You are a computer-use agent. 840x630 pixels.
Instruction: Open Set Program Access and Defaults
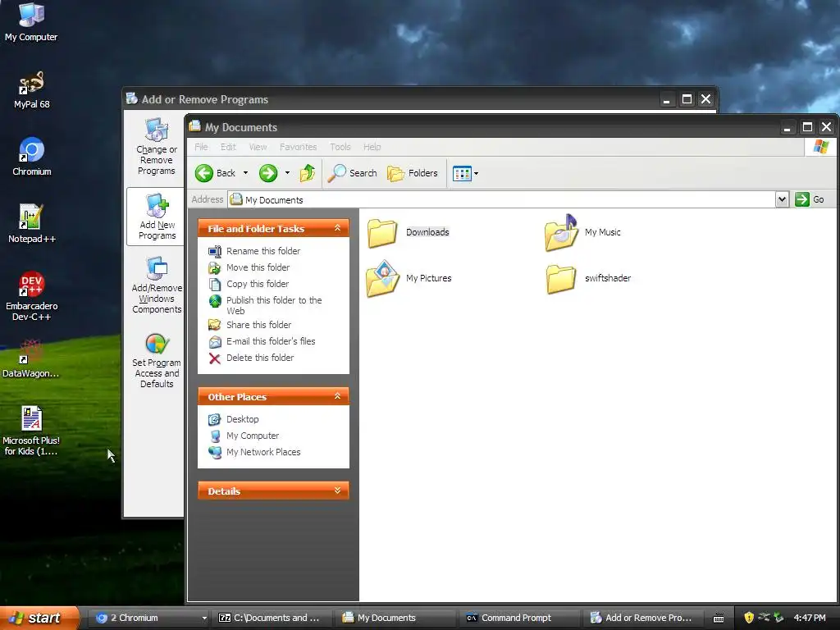[156, 360]
